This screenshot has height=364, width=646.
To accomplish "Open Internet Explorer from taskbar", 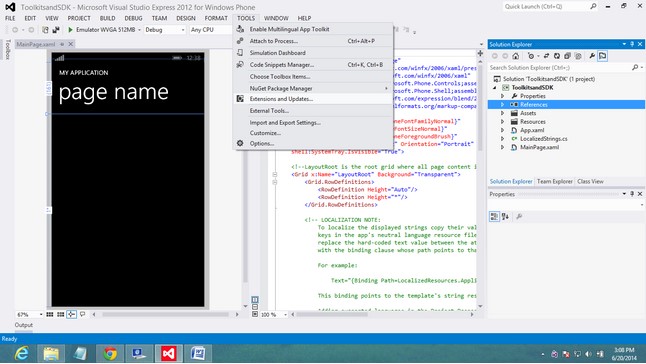I will pos(21,353).
